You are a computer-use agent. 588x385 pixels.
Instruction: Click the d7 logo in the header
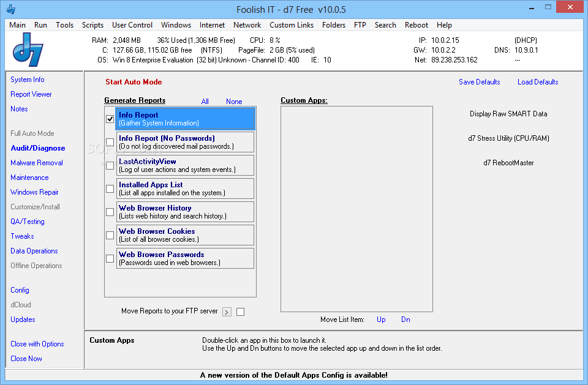[28, 50]
